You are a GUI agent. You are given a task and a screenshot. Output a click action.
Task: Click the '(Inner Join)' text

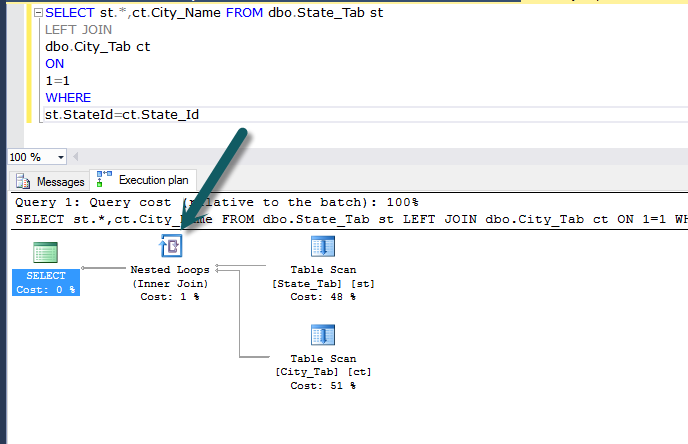click(170, 283)
